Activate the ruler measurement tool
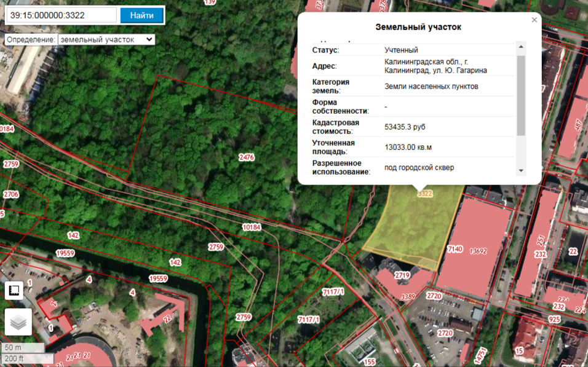Image resolution: width=588 pixels, height=367 pixels. (x=14, y=290)
